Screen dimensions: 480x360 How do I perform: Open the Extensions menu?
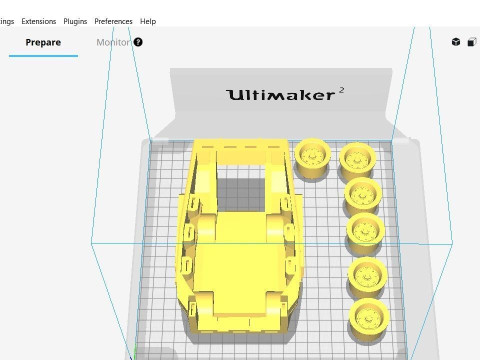(39, 21)
